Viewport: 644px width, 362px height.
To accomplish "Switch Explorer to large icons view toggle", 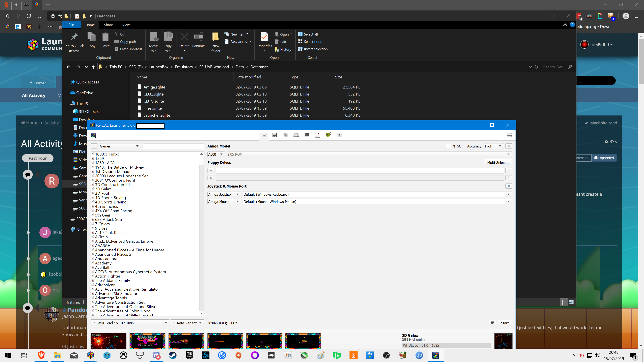I will pos(571,302).
